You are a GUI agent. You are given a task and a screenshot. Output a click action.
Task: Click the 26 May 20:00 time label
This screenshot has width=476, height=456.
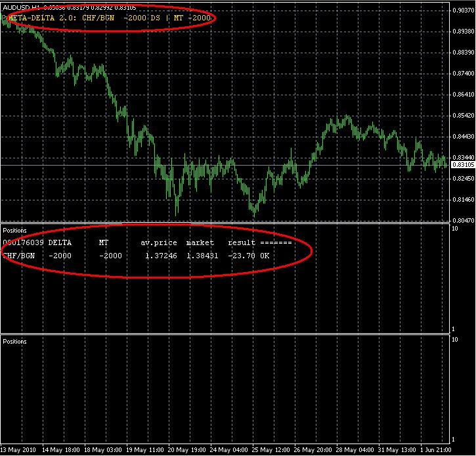pos(313,450)
